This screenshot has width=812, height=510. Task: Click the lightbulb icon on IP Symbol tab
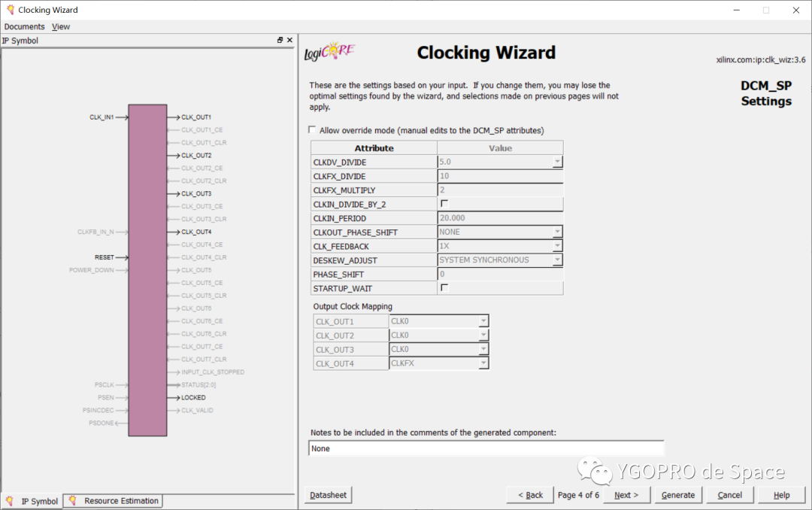click(9, 501)
